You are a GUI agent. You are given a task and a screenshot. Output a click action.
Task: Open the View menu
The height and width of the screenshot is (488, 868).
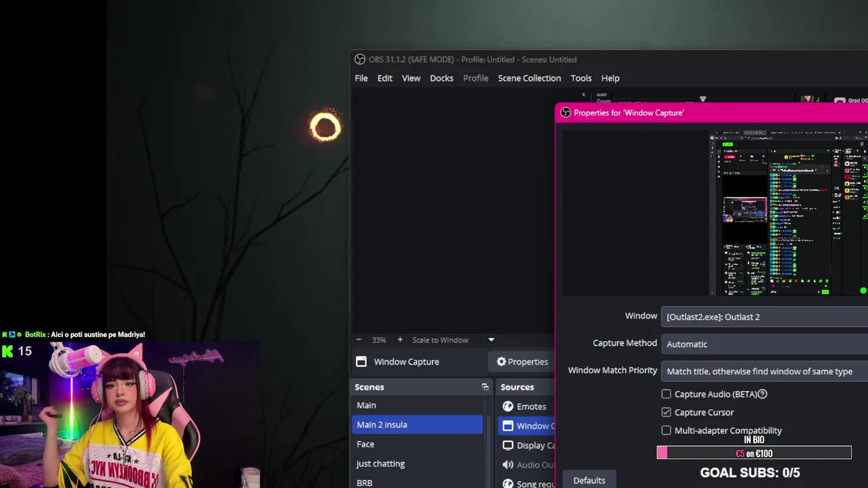tap(411, 78)
